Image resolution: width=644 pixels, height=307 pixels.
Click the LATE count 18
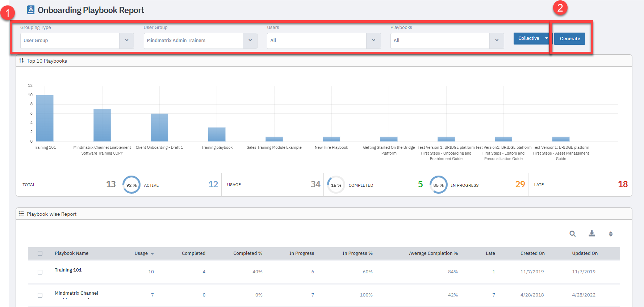click(x=623, y=184)
